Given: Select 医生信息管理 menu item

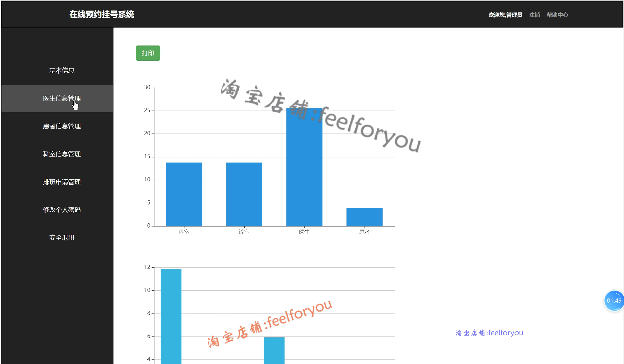Looking at the screenshot, I should 57,98.
